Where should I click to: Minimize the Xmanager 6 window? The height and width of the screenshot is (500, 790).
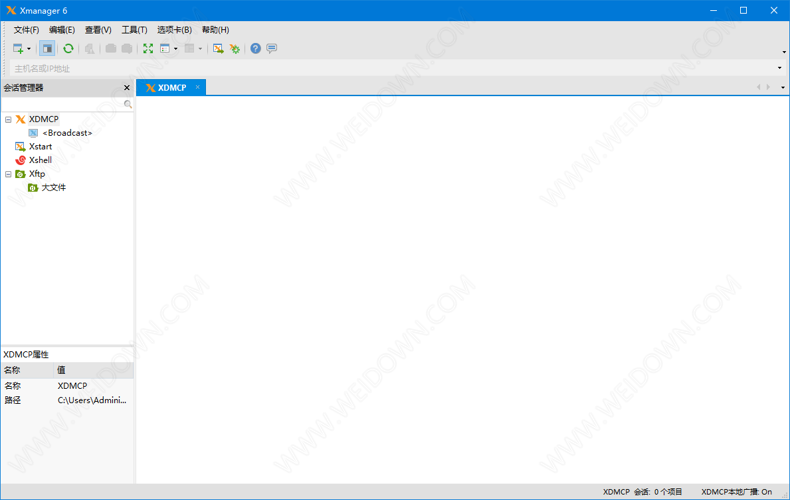pyautogui.click(x=713, y=10)
